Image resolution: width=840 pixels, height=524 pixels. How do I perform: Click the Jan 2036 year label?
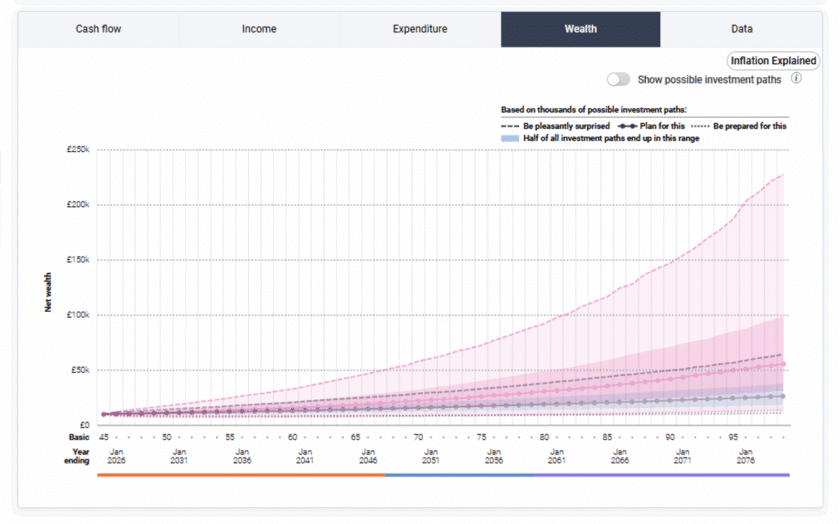[x=242, y=456]
